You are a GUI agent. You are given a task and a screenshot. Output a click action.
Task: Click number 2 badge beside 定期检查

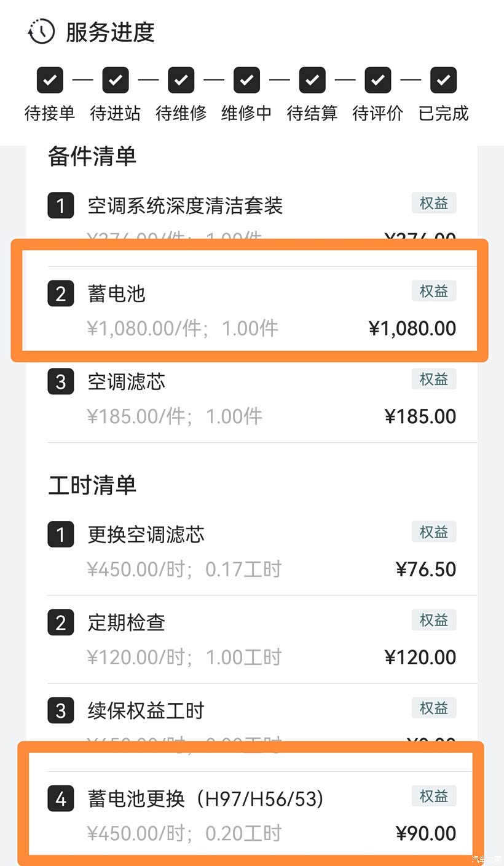coord(60,622)
